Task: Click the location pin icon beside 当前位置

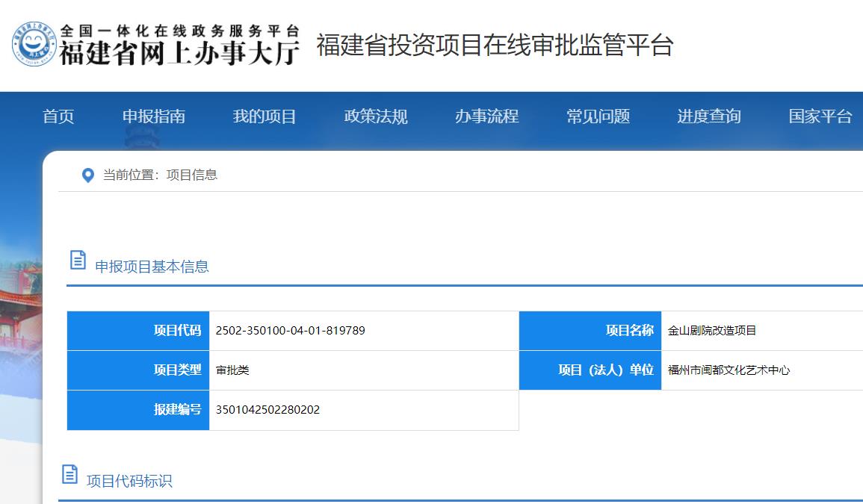Action: (x=87, y=175)
